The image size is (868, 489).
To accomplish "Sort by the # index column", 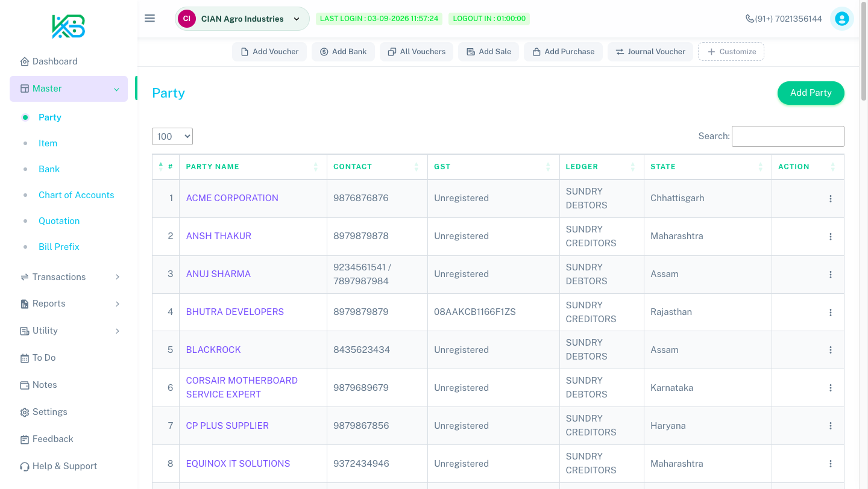I will pos(166,167).
